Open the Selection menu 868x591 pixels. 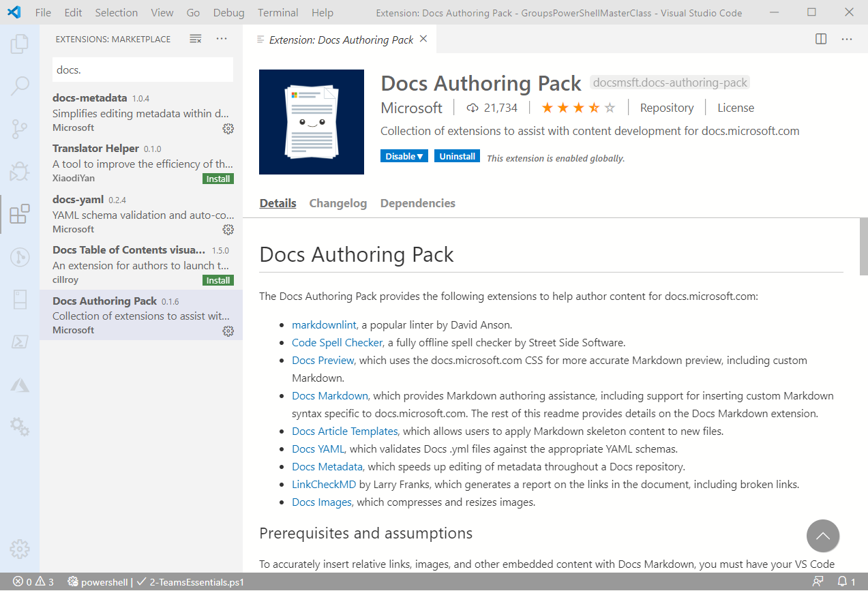117,12
